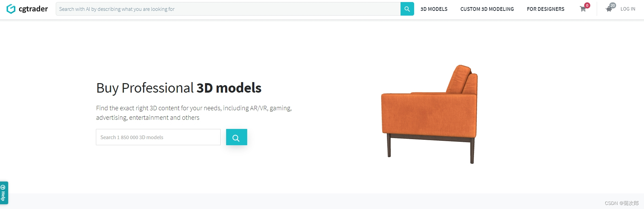This screenshot has height=209, width=644.
Task: Click the large teal search button below headline
Action: (x=236, y=137)
